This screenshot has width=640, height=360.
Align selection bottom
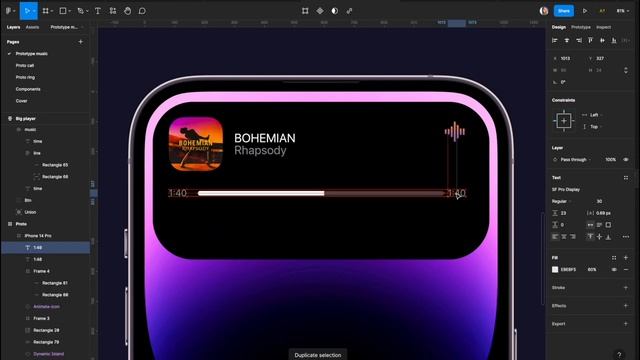pyautogui.click(x=614, y=40)
